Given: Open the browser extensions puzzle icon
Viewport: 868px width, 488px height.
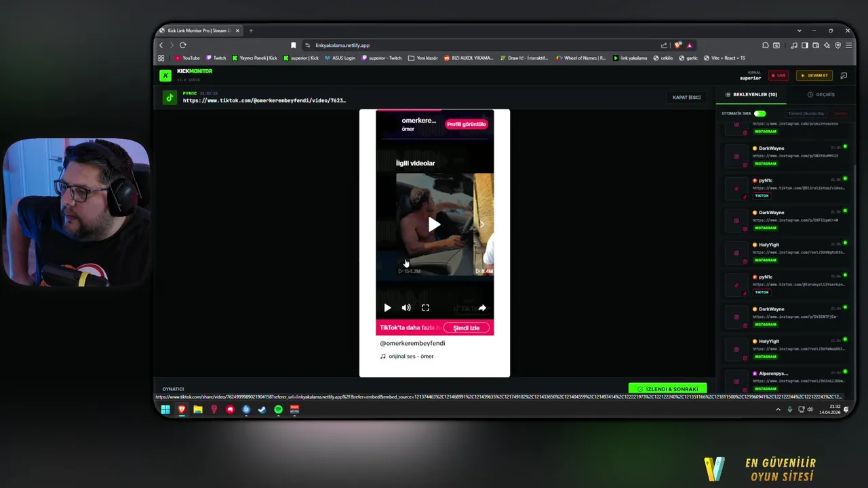Looking at the screenshot, I should (765, 45).
